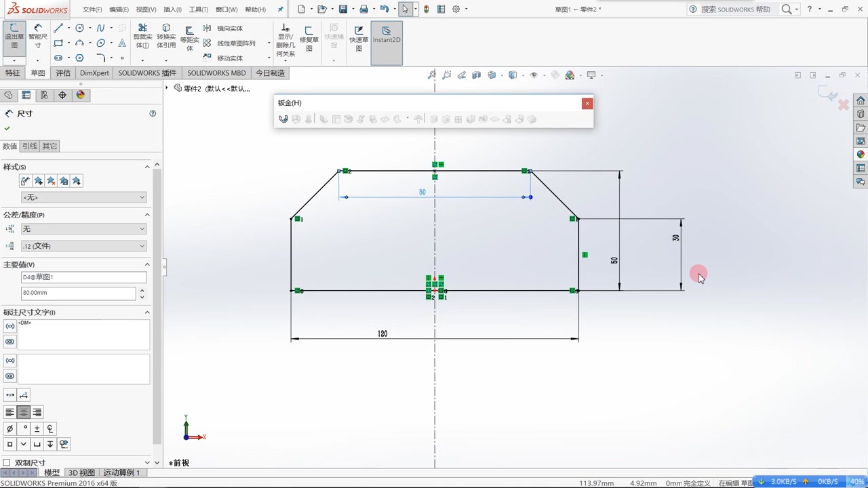Select the Ellipse sketch tool

coord(100,43)
